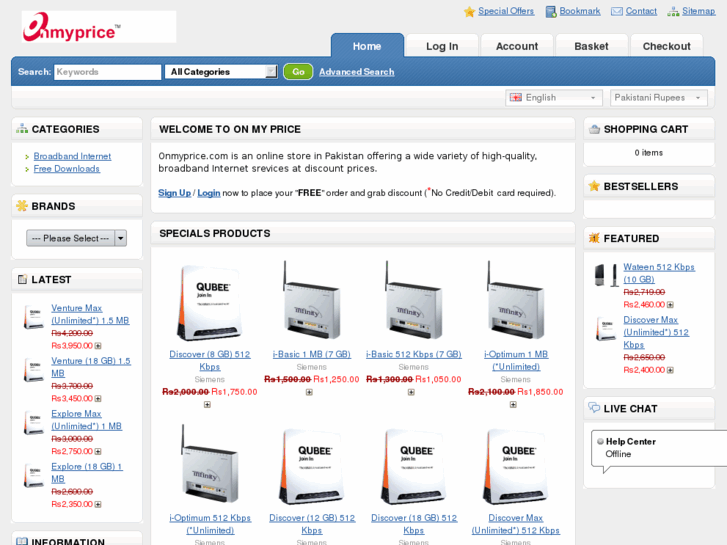Screen dimensions: 727x545
Task: Open the Free Downloads category
Action: [x=67, y=169]
